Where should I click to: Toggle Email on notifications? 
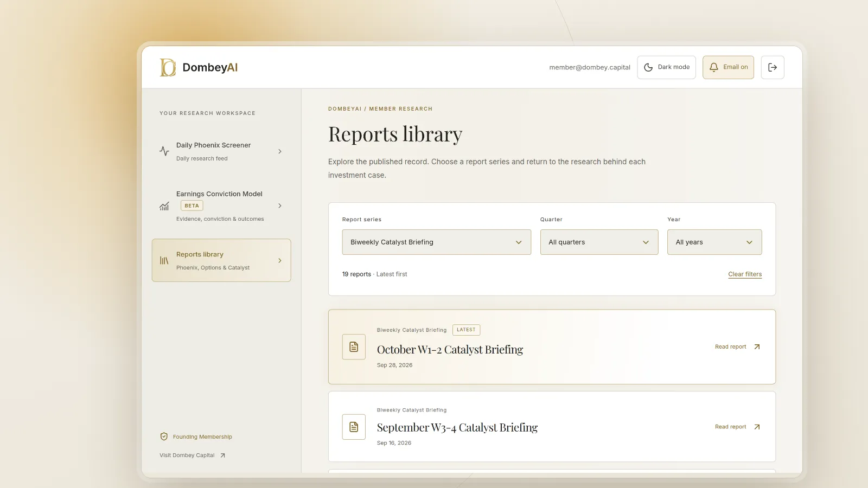pyautogui.click(x=728, y=67)
